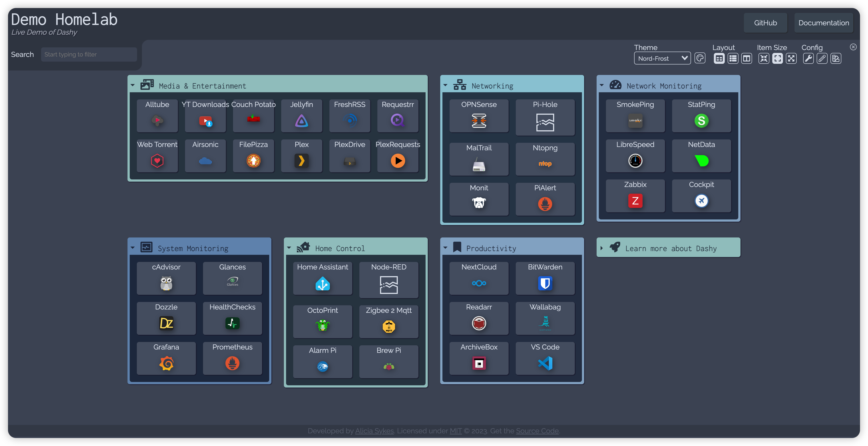Open the Ntopng tile
This screenshot has height=446, width=868.
pos(545,159)
